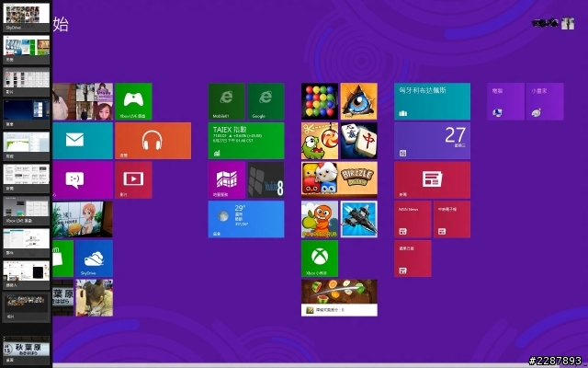This screenshot has height=368, width=588.
Task: Launch the jet fighter game tile
Action: [x=359, y=219]
